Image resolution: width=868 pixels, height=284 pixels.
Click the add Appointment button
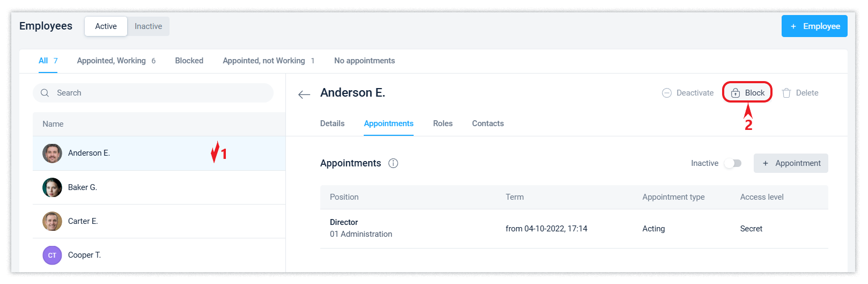coord(791,163)
